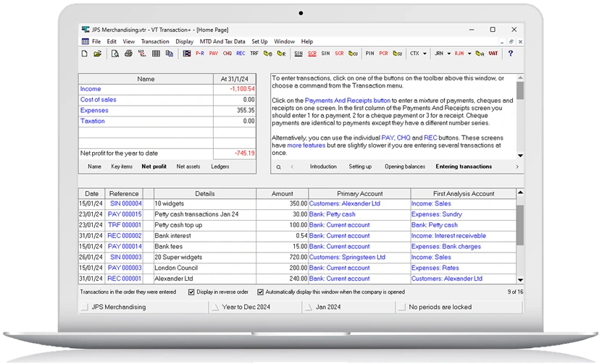602x364 pixels.
Task: Click Expenses: Bank charges analysis link
Action: click(x=446, y=247)
